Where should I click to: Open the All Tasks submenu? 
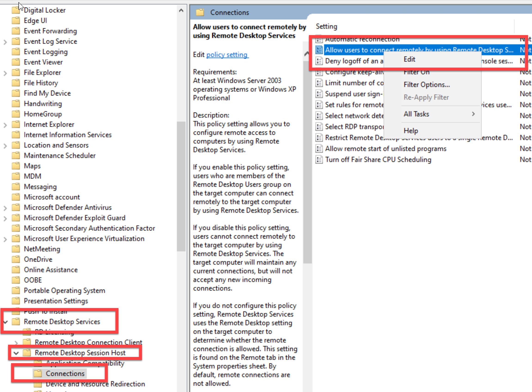(416, 114)
